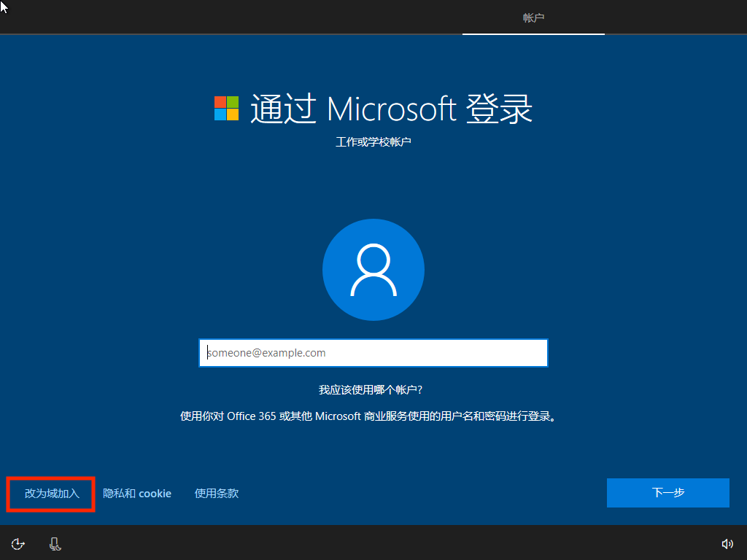Select the 帐户 tab

[533, 18]
